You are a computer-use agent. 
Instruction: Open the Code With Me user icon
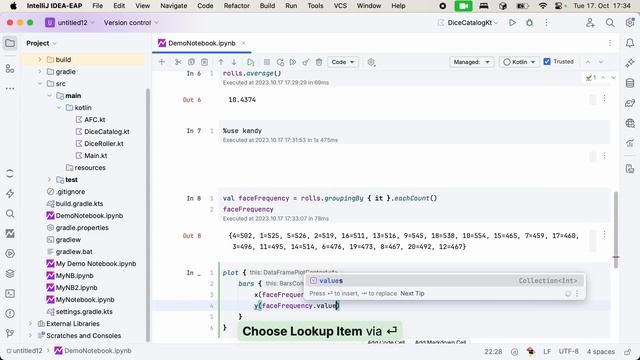coord(590,23)
